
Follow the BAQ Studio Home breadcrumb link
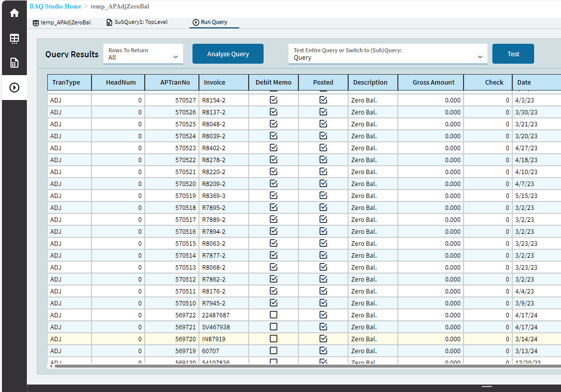coord(55,7)
